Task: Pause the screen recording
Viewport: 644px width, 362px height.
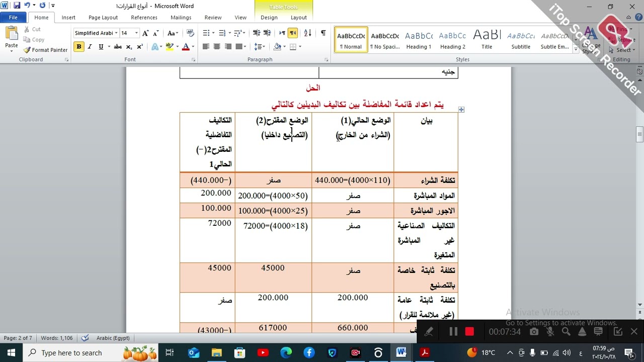Action: pos(453,332)
